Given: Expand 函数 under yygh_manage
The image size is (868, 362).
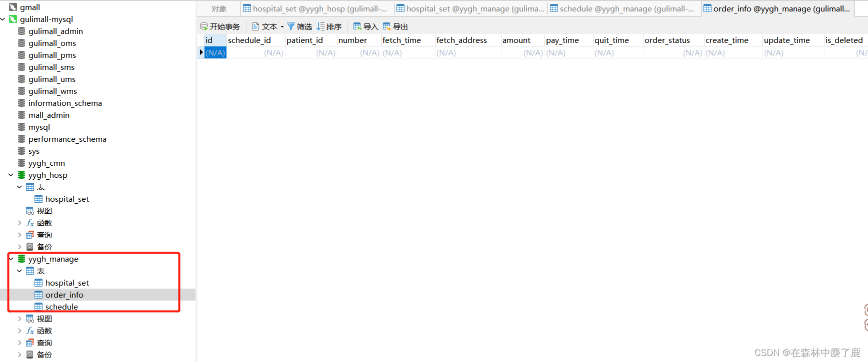Looking at the screenshot, I should click(19, 331).
